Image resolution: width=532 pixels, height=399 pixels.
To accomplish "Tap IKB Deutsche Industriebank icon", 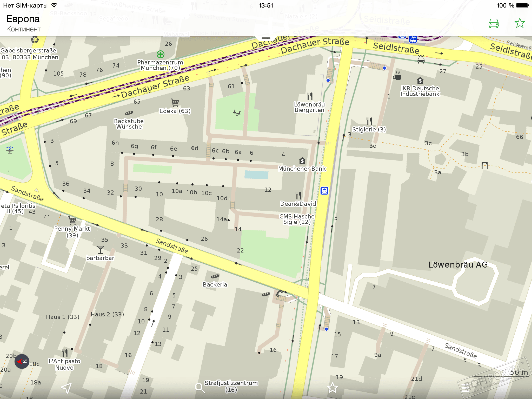I will pos(420,81).
